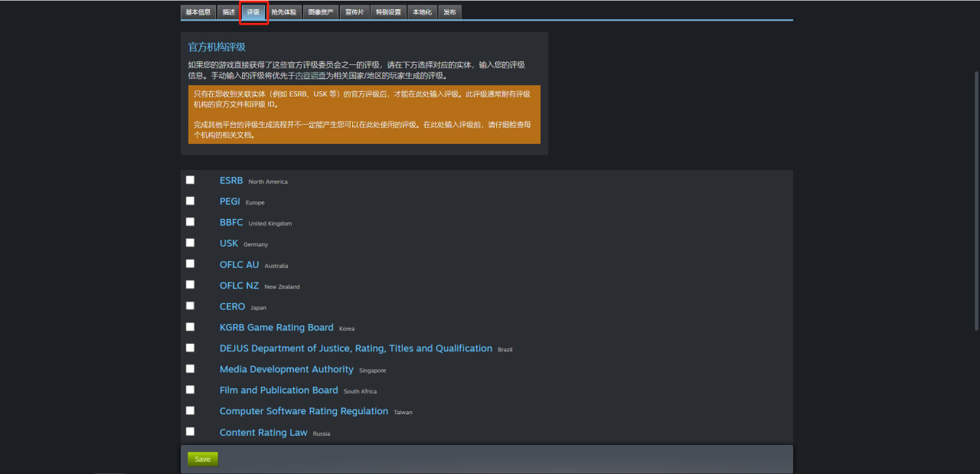This screenshot has width=980, height=474.
Task: Enable the CERO checkbox
Action: point(190,306)
